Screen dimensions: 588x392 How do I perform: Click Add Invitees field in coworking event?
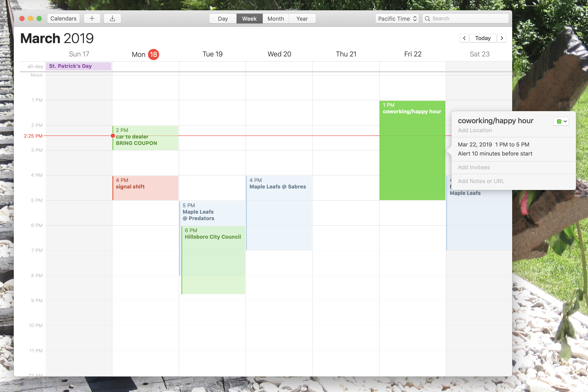point(474,167)
